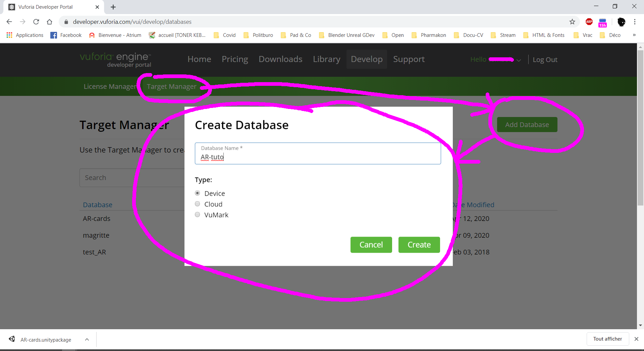Expand the AR-cards.unitypackage download options
Screen dimensions: 644x351
coord(87,340)
